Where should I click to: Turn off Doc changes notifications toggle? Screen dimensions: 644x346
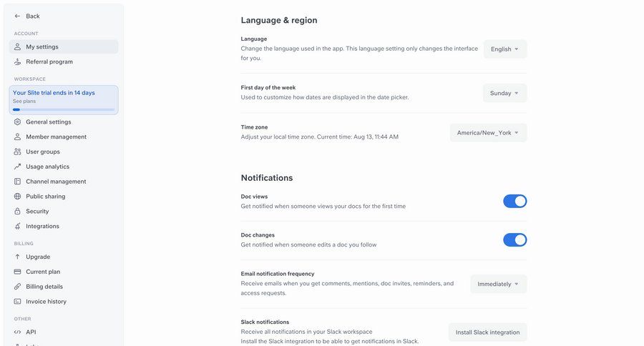pyautogui.click(x=515, y=239)
